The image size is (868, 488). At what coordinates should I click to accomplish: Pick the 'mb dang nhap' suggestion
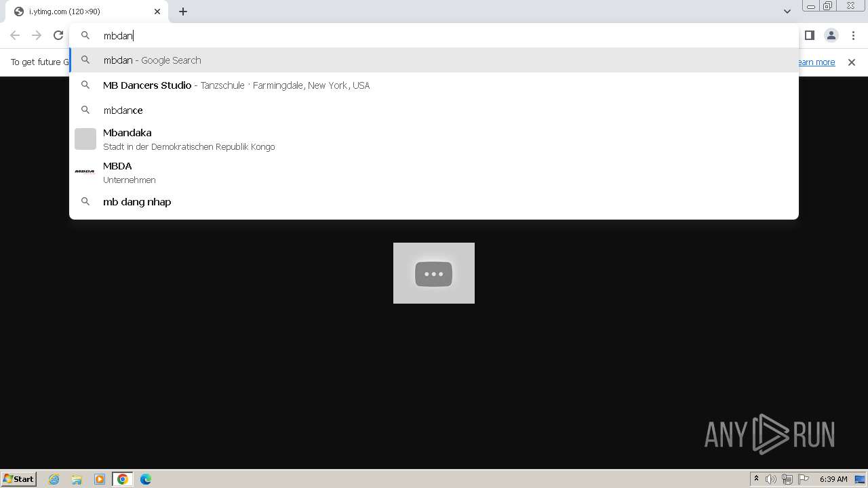click(x=434, y=201)
